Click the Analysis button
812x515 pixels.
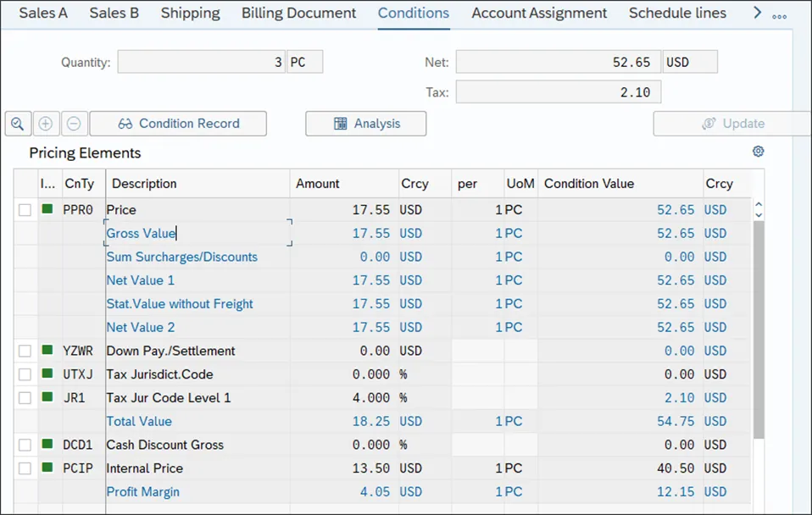(x=366, y=124)
